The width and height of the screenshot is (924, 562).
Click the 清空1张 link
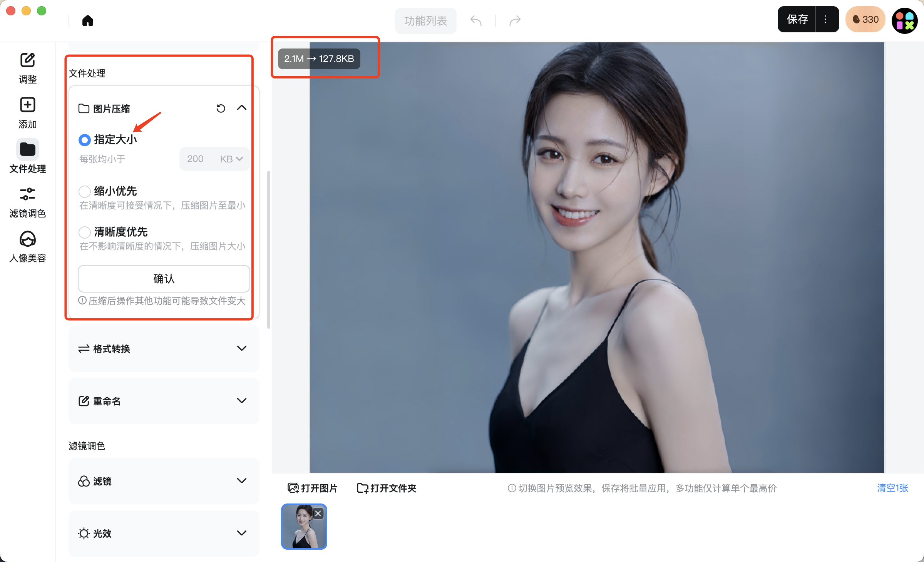pos(892,488)
